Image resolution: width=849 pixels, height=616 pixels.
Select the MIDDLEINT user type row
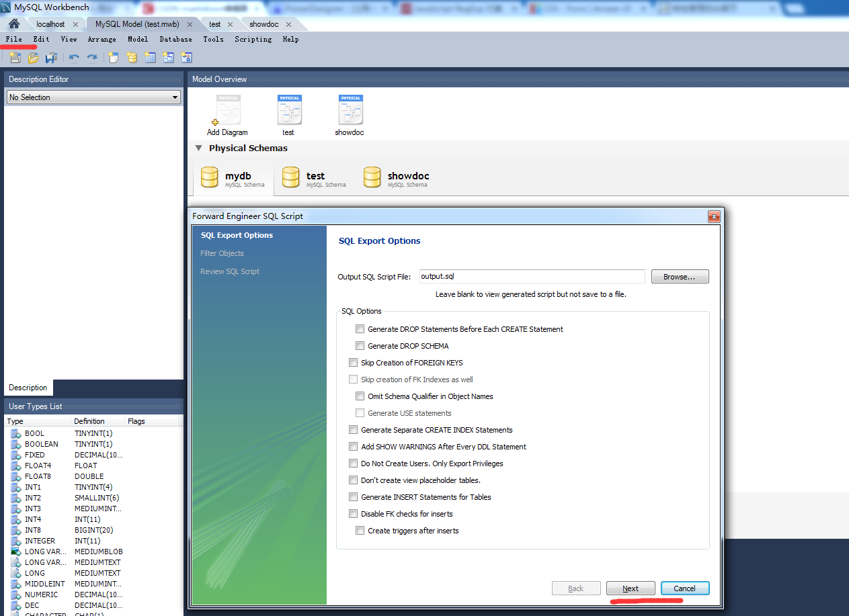[x=93, y=584]
